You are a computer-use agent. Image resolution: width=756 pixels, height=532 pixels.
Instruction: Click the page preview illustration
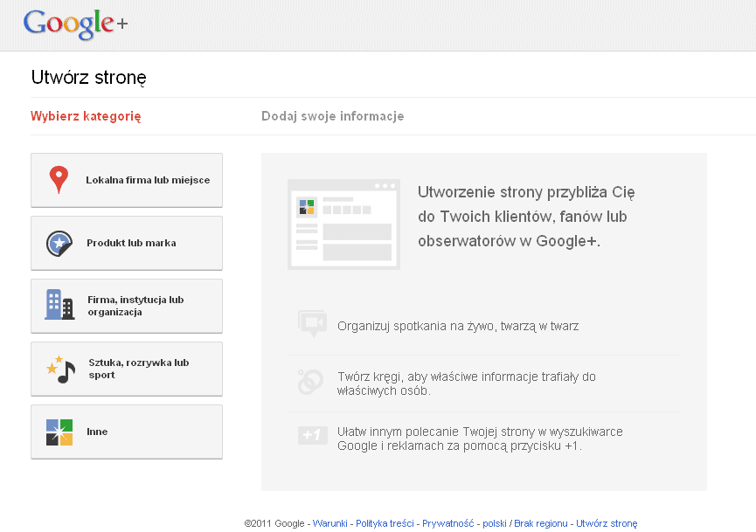(x=343, y=224)
